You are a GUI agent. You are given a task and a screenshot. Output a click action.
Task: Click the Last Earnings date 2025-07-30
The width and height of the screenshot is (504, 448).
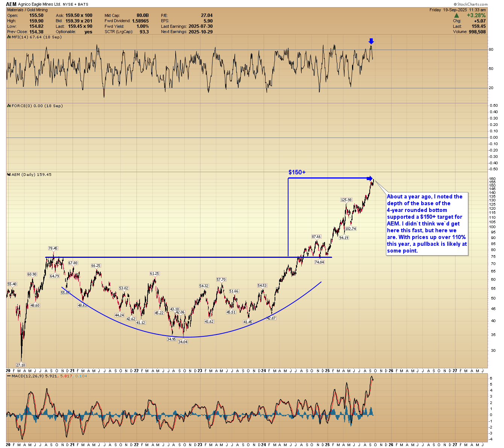pyautogui.click(x=200, y=26)
